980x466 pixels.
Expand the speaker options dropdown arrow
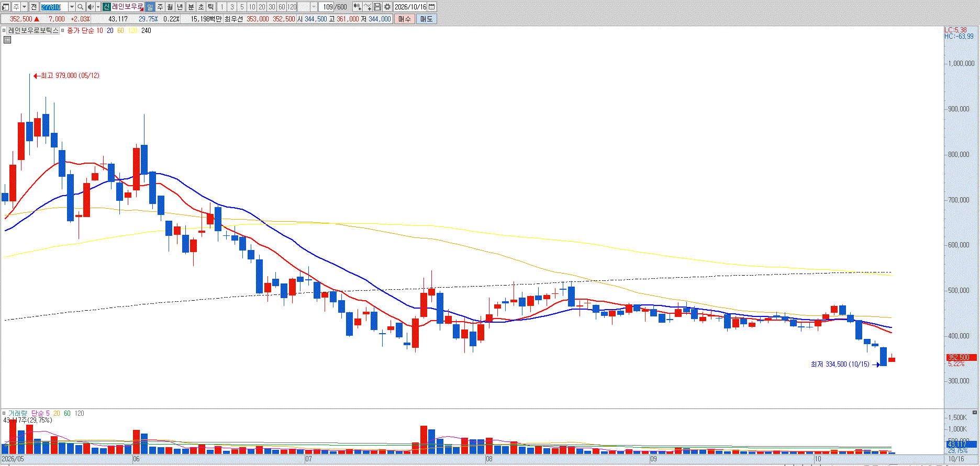(x=98, y=7)
